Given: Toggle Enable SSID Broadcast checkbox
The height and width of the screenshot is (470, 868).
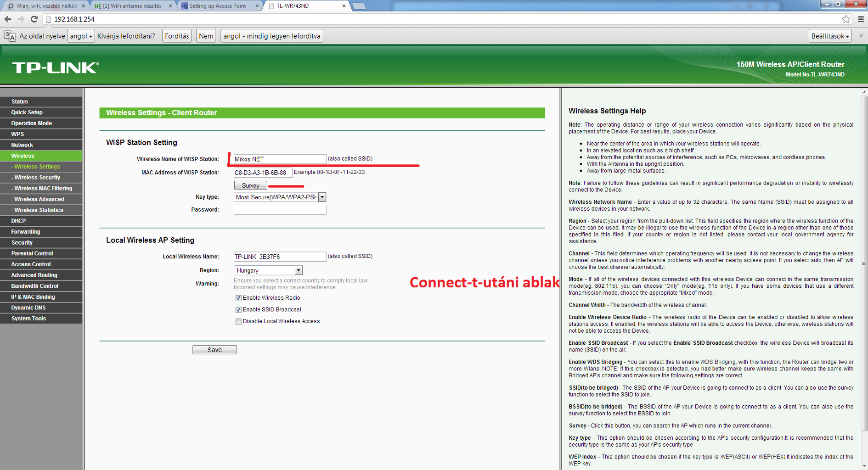Looking at the screenshot, I should click(238, 310).
